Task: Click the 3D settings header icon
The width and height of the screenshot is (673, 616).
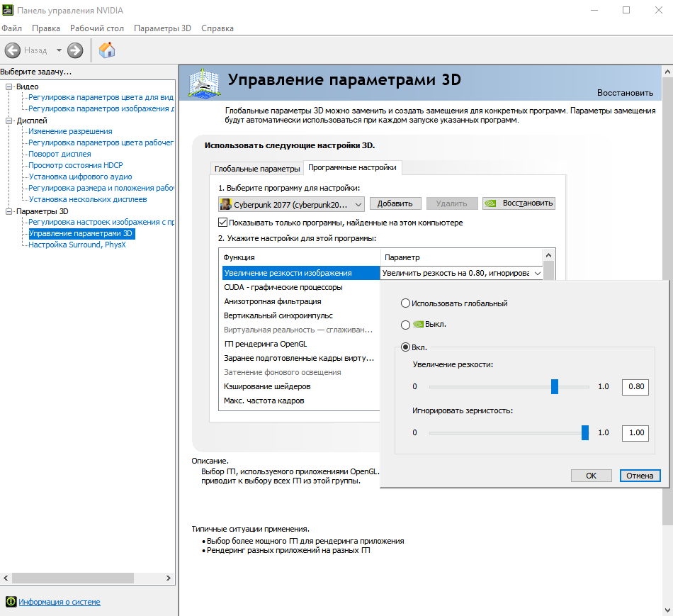Action: pos(205,83)
